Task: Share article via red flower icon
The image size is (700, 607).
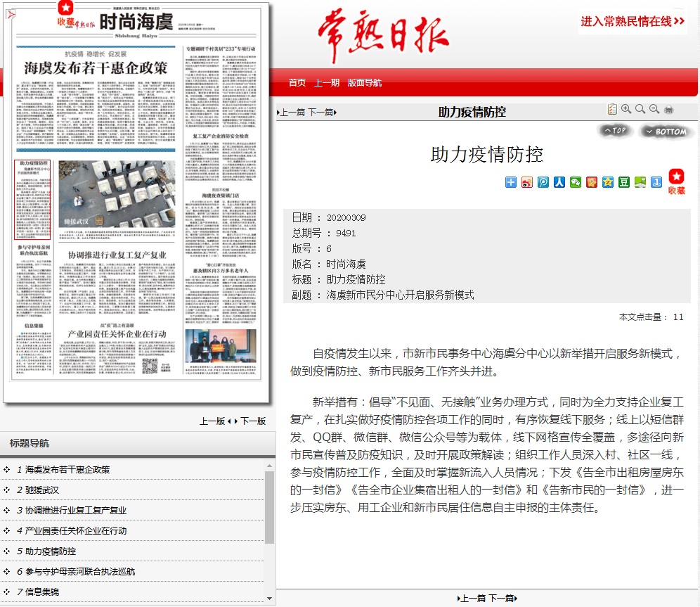Action: coord(592,181)
